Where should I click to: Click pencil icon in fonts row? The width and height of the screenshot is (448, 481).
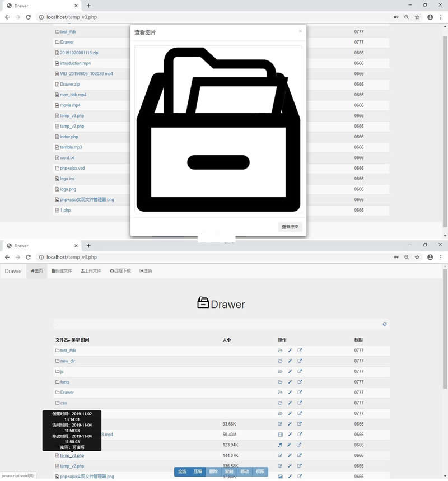pyautogui.click(x=290, y=382)
